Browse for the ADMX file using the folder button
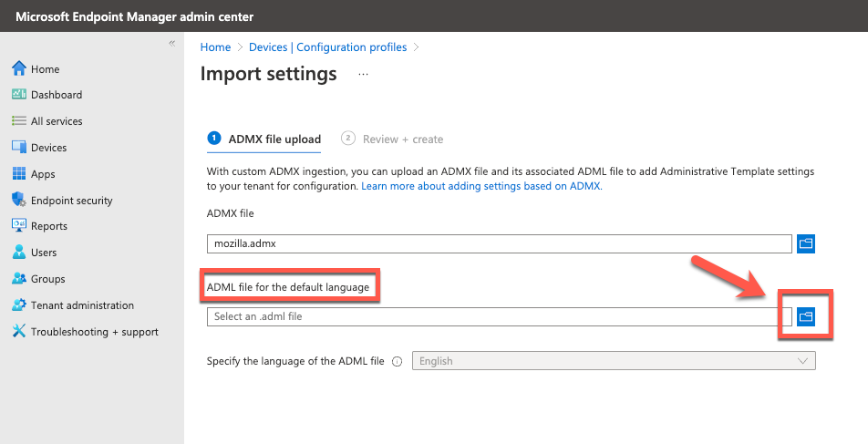Image resolution: width=868 pixels, height=444 pixels. [x=805, y=243]
